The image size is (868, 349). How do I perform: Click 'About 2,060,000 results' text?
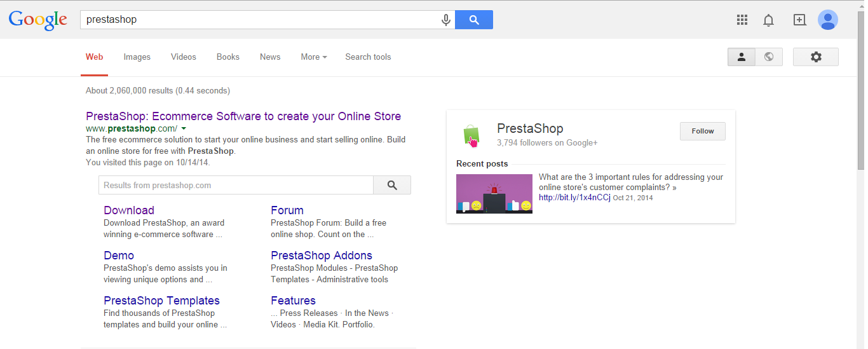click(130, 90)
